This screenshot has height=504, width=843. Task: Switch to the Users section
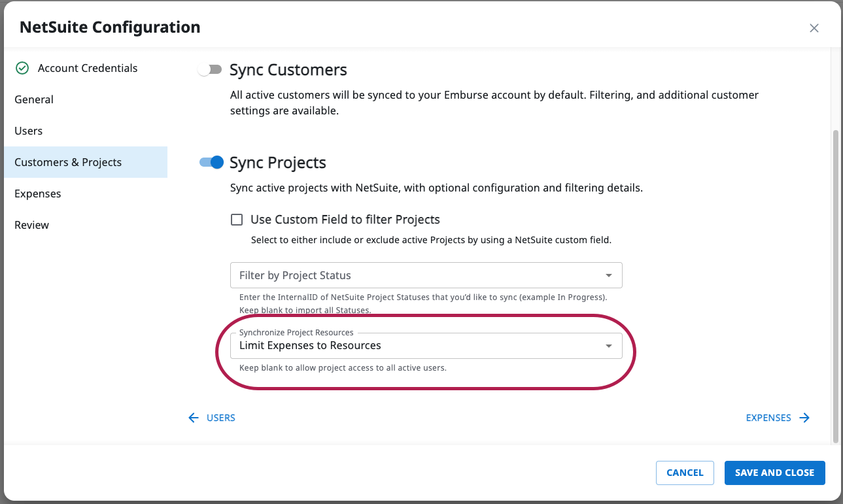(29, 131)
